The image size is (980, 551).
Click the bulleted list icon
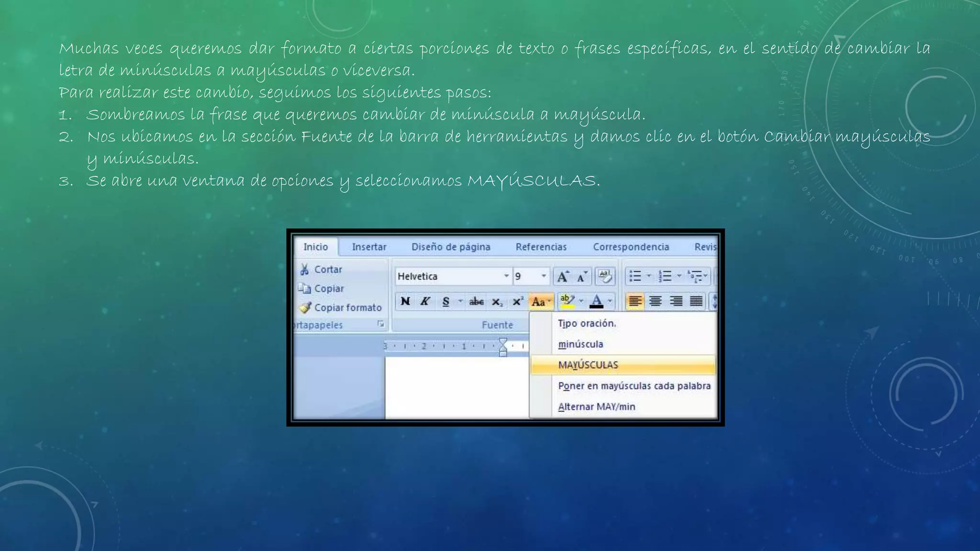pos(635,276)
